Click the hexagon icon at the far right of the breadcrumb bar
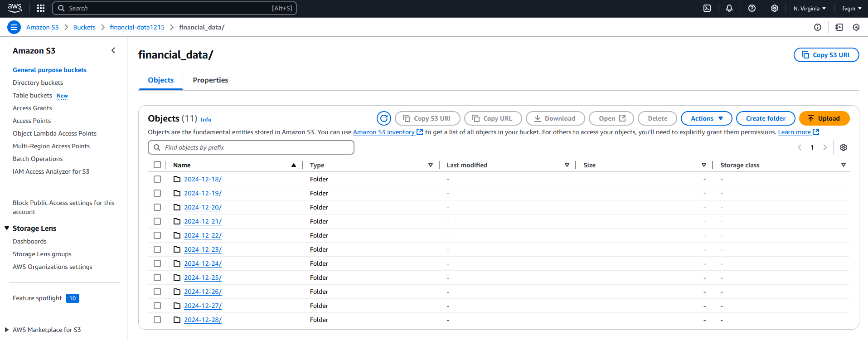Image resolution: width=868 pixels, height=341 pixels. (856, 27)
